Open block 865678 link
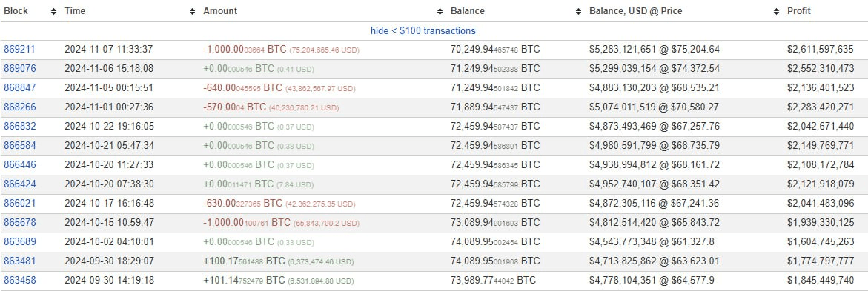Image resolution: width=868 pixels, height=291 pixels. [x=19, y=222]
